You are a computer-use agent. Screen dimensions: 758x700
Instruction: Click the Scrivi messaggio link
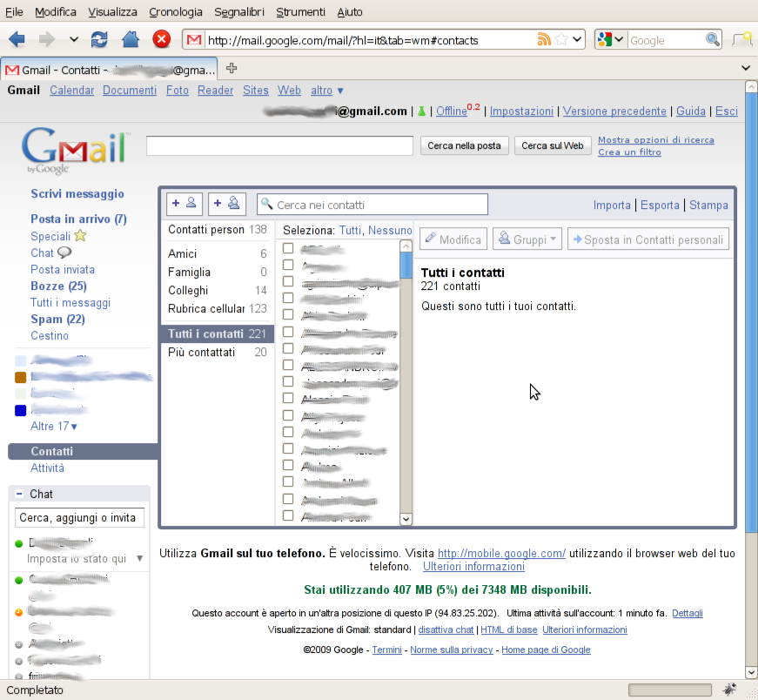click(77, 194)
